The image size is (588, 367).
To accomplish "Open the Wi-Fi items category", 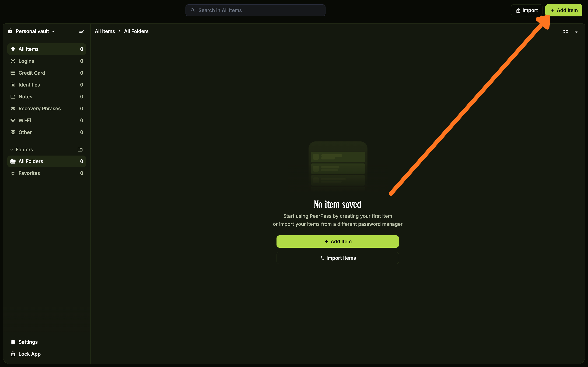I will [24, 120].
